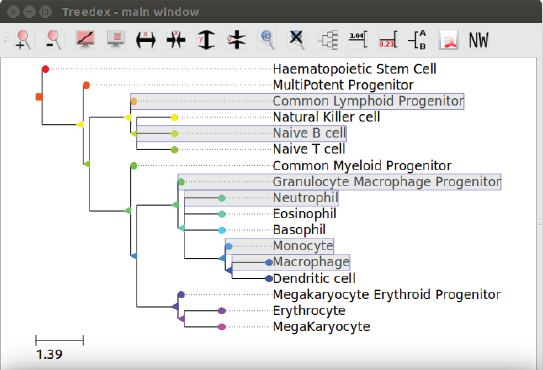Select the Dendritic cell leaf label
543x370 pixels.
tap(314, 278)
